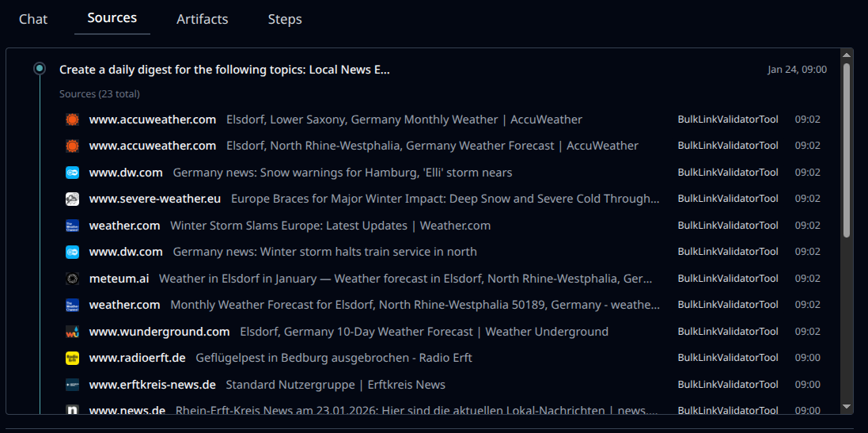The image size is (868, 433).
Task: Open Rhein-Erft-Kreis News am 23.01.2026 link
Action: tap(417, 410)
